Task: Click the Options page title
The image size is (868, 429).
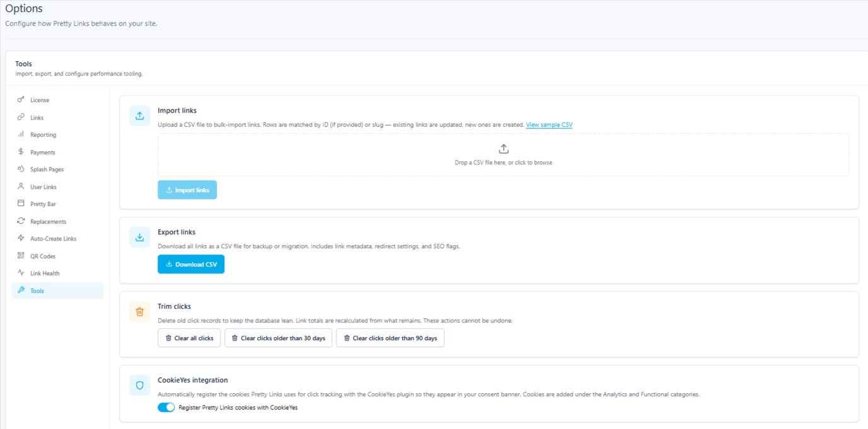Action: (x=24, y=9)
